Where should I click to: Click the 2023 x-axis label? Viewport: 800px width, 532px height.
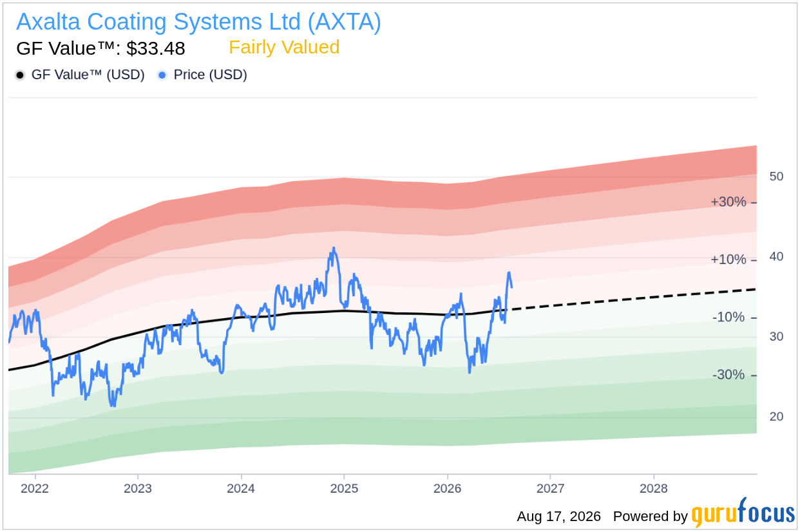138,488
